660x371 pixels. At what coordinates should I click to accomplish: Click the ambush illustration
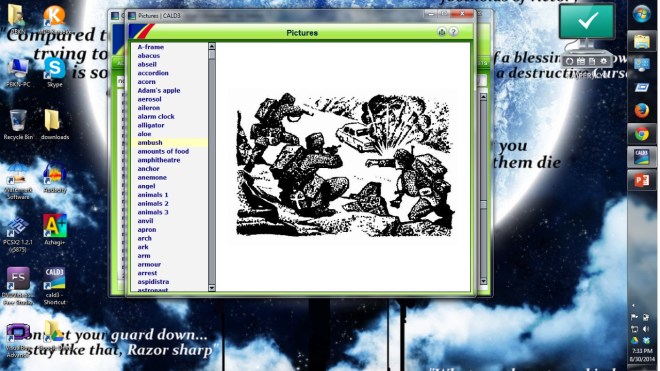[344, 164]
